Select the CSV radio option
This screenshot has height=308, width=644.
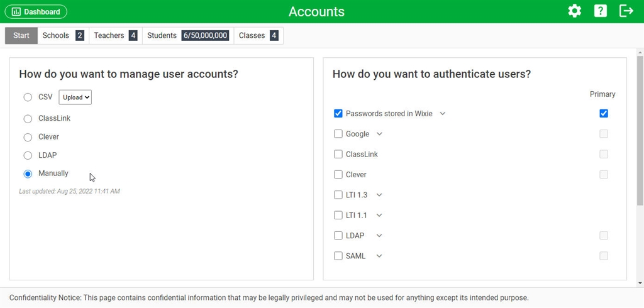point(28,97)
